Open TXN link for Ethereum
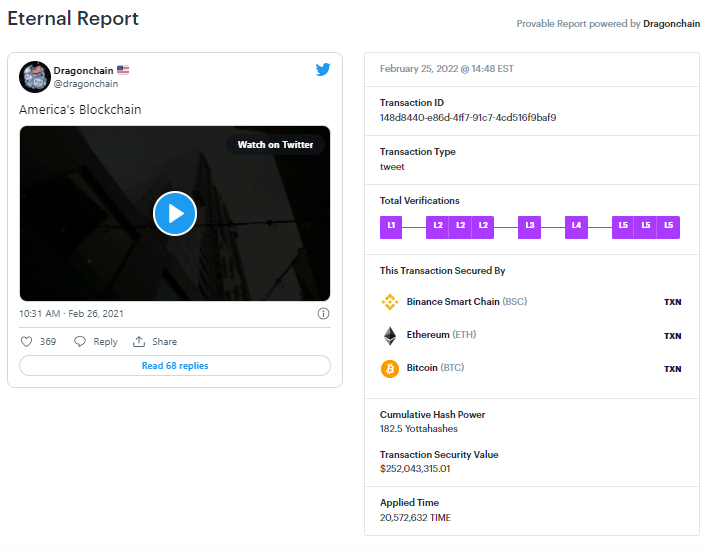This screenshot has height=554, width=711. click(672, 336)
